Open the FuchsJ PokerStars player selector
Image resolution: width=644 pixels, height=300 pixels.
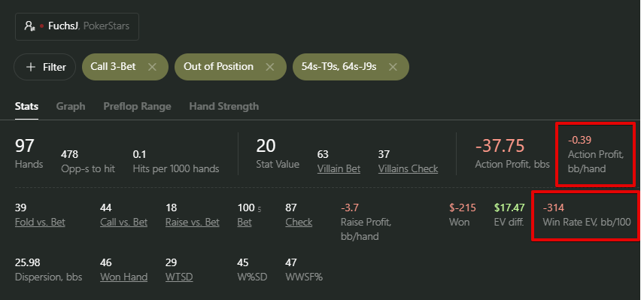coord(77,26)
